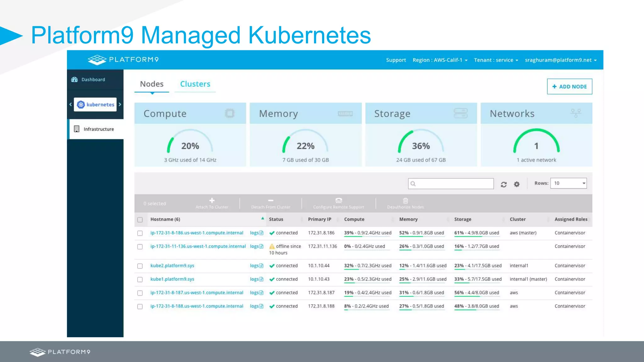Click the refresh icon beside search box
The width and height of the screenshot is (644, 362).
coord(504,184)
